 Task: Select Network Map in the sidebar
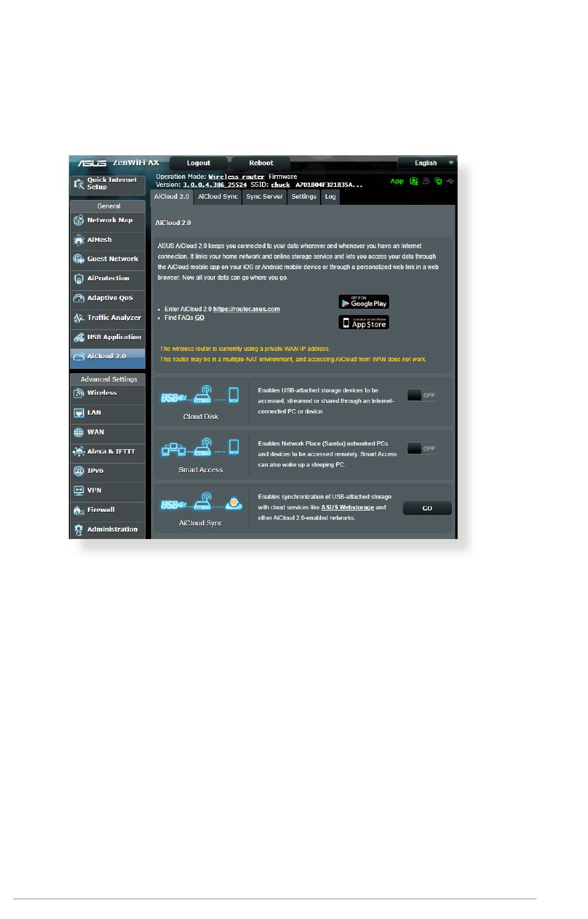click(108, 220)
